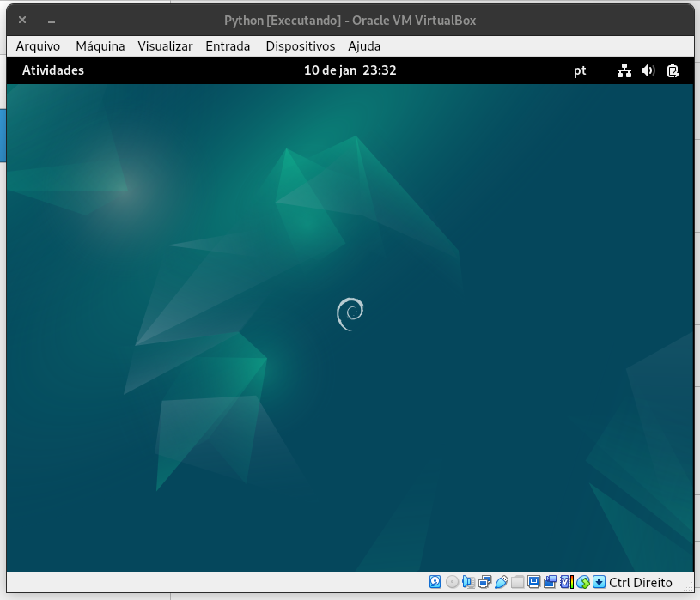Click the hard disk activity indicator
Image resolution: width=700 pixels, height=600 pixels.
435,582
